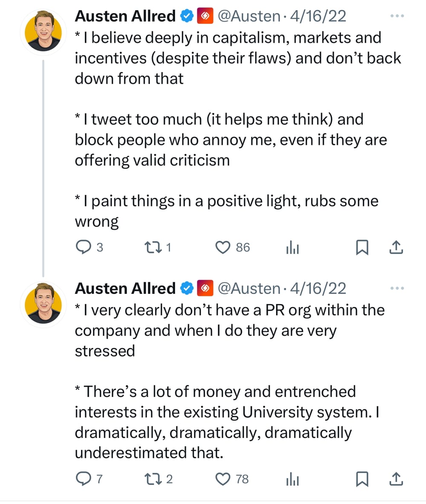The width and height of the screenshot is (426, 504).
Task: Open Austen Allred's avatar on first tweet
Action: pos(43,33)
